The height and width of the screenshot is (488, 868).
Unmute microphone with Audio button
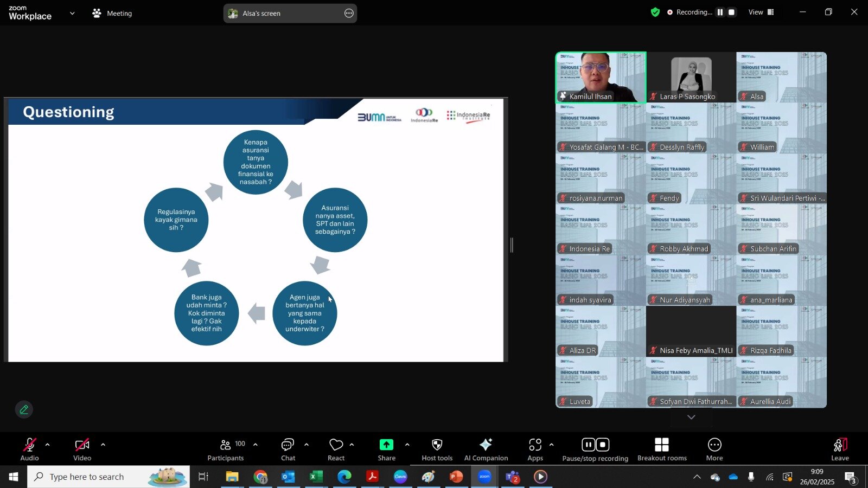(x=29, y=450)
